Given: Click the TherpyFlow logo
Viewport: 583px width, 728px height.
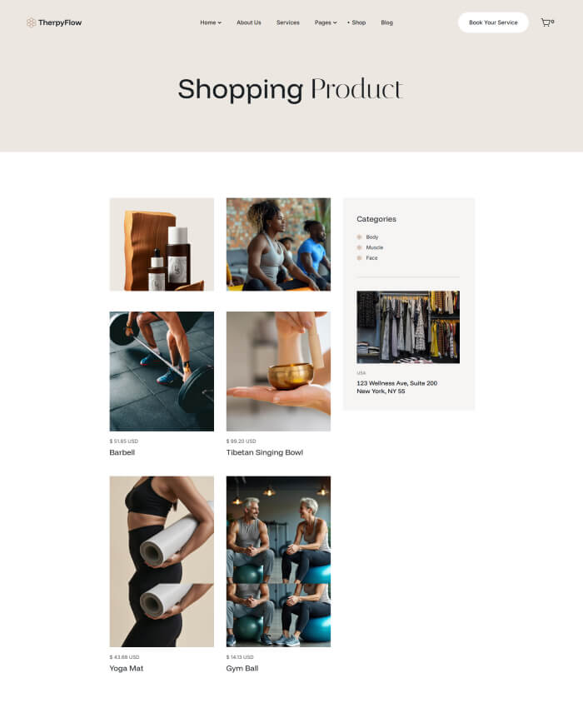Looking at the screenshot, I should point(54,22).
